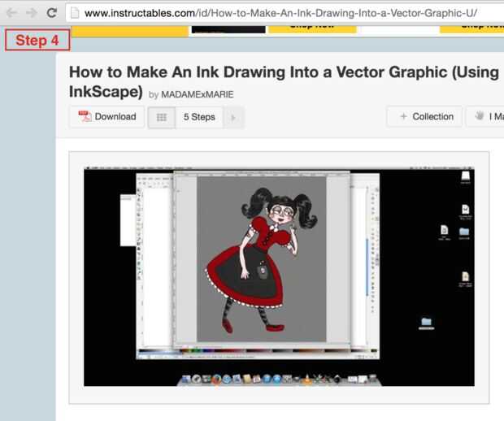Advance with the next-step arrow beside 5 Steps
The width and height of the screenshot is (504, 421).
[233, 118]
